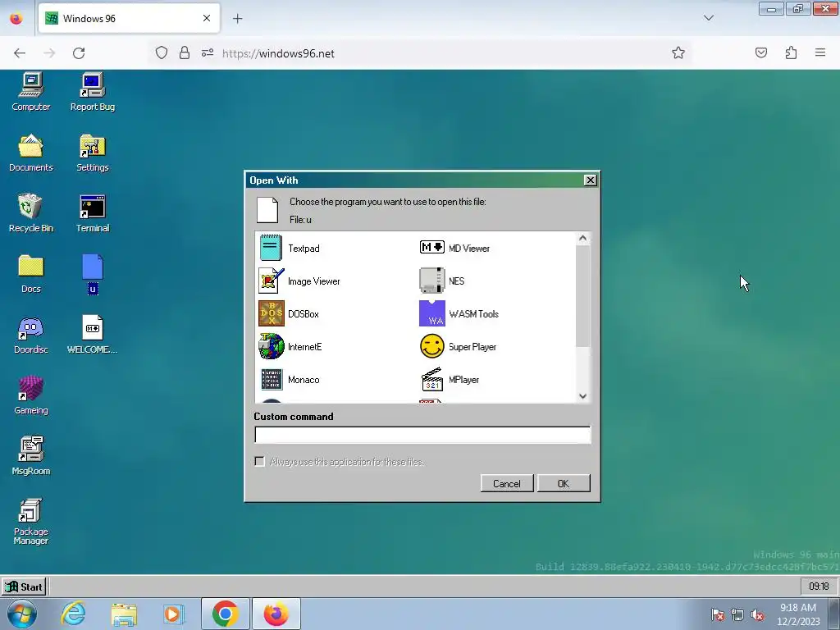Image resolution: width=840 pixels, height=630 pixels.
Task: Launch Package Manager from desktop
Action: pyautogui.click(x=31, y=521)
